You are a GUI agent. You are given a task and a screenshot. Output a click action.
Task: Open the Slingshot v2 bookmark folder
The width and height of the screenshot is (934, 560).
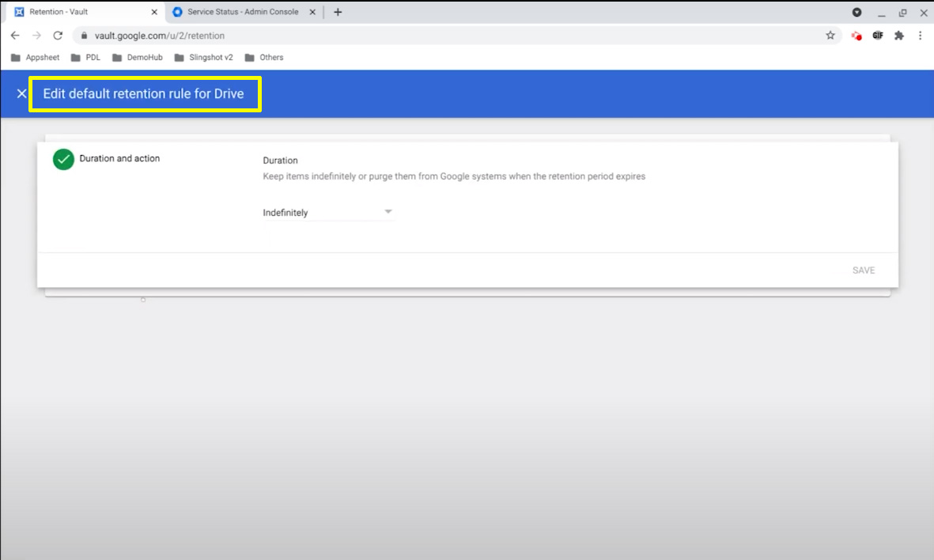click(x=203, y=57)
